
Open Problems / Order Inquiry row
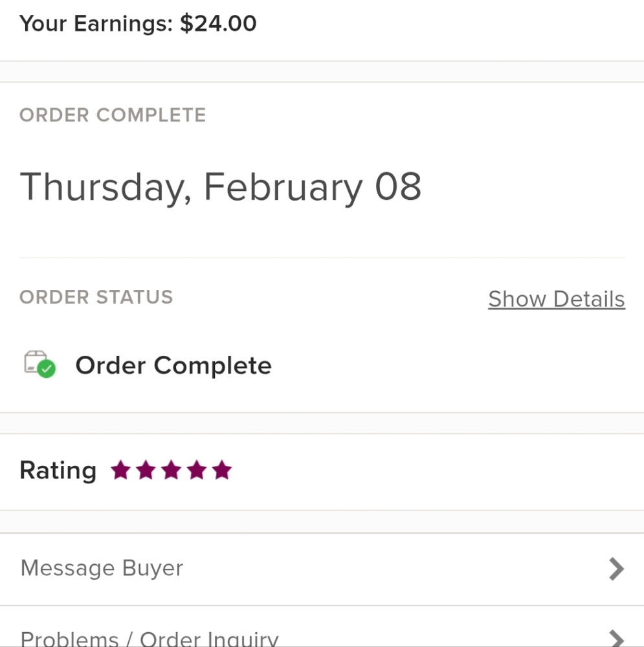click(322, 627)
